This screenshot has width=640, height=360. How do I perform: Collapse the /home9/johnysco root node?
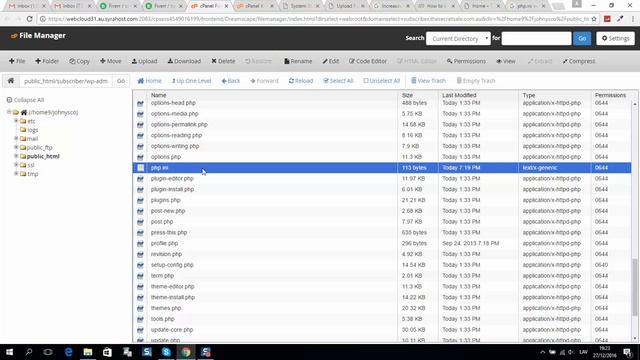pos(9,112)
